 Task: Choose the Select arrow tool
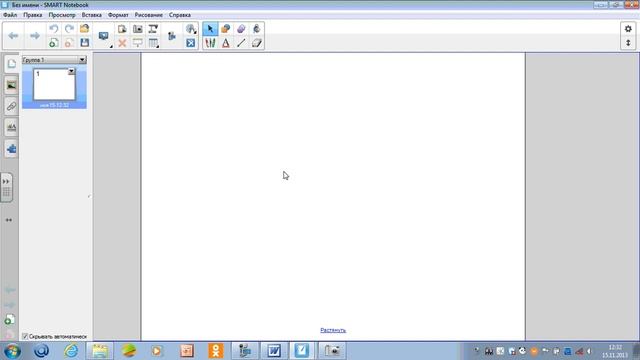pyautogui.click(x=210, y=29)
